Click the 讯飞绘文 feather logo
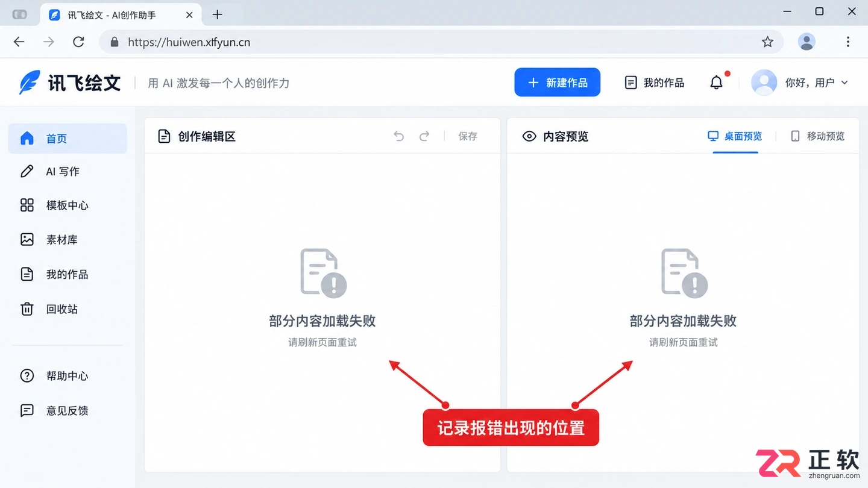The image size is (868, 488). pos(30,83)
